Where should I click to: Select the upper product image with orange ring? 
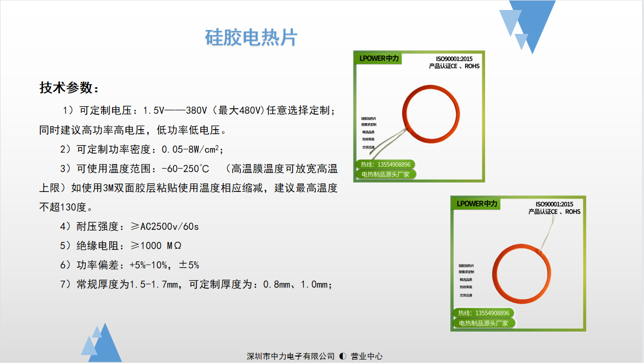pos(419,116)
